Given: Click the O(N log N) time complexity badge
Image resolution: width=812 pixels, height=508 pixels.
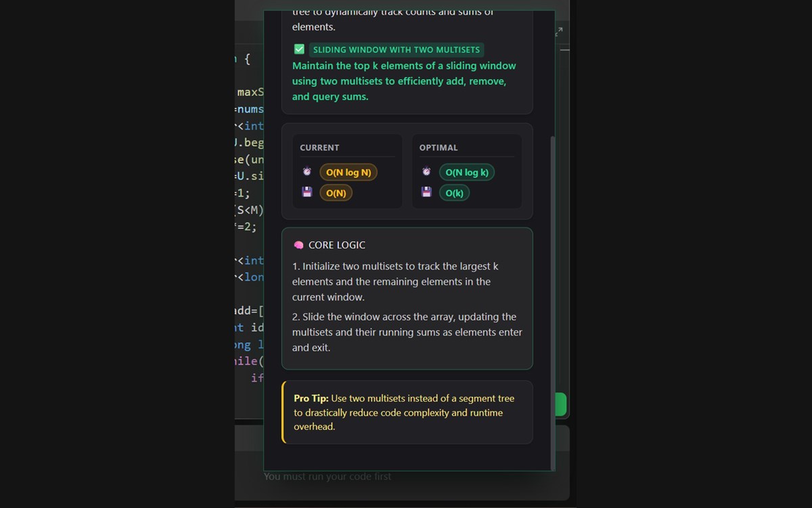Looking at the screenshot, I should tap(348, 172).
